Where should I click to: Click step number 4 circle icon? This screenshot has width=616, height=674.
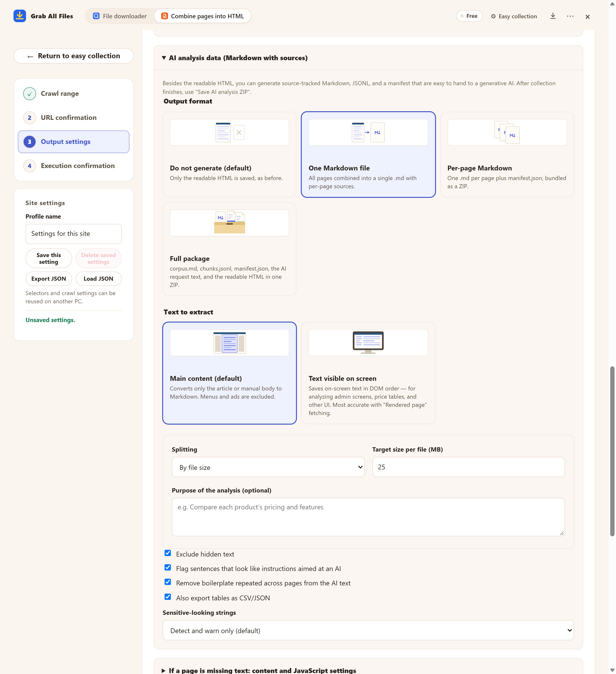29,166
